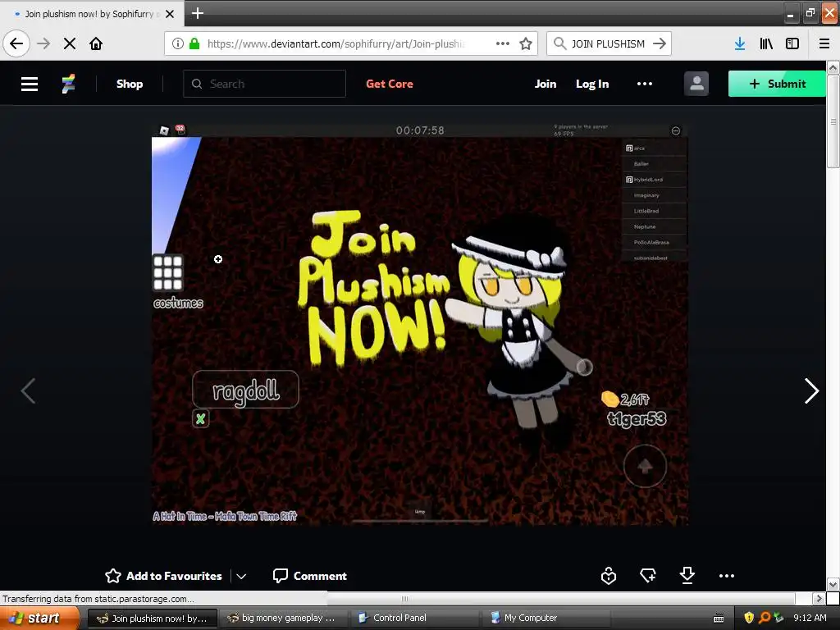The height and width of the screenshot is (630, 840).
Task: Click the award badge icon below artwork
Action: (x=609, y=576)
